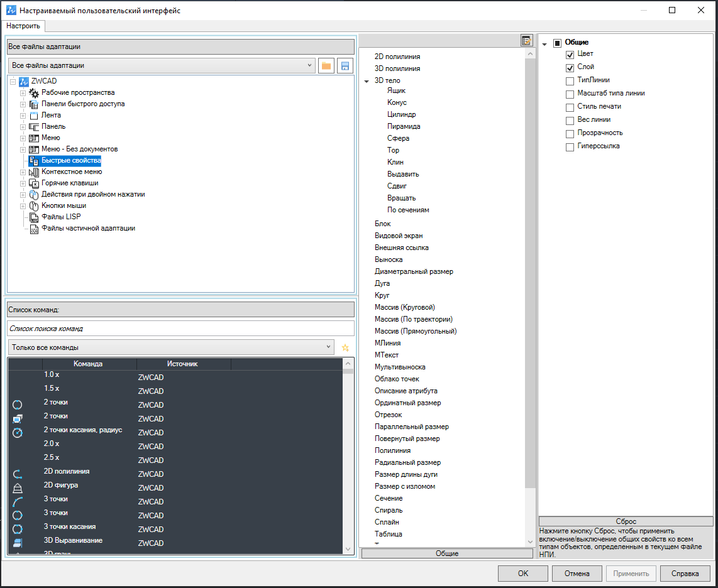The width and height of the screenshot is (718, 588).
Task: Click the Контекстное меню node icon
Action: tap(34, 172)
